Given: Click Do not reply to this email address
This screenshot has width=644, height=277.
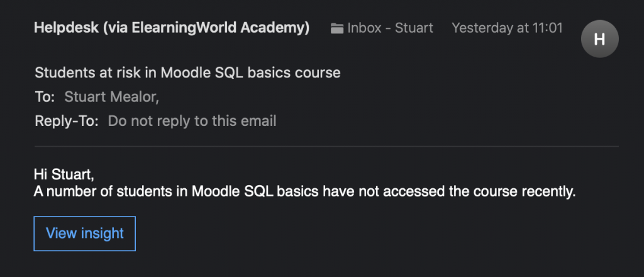Looking at the screenshot, I should [x=192, y=121].
